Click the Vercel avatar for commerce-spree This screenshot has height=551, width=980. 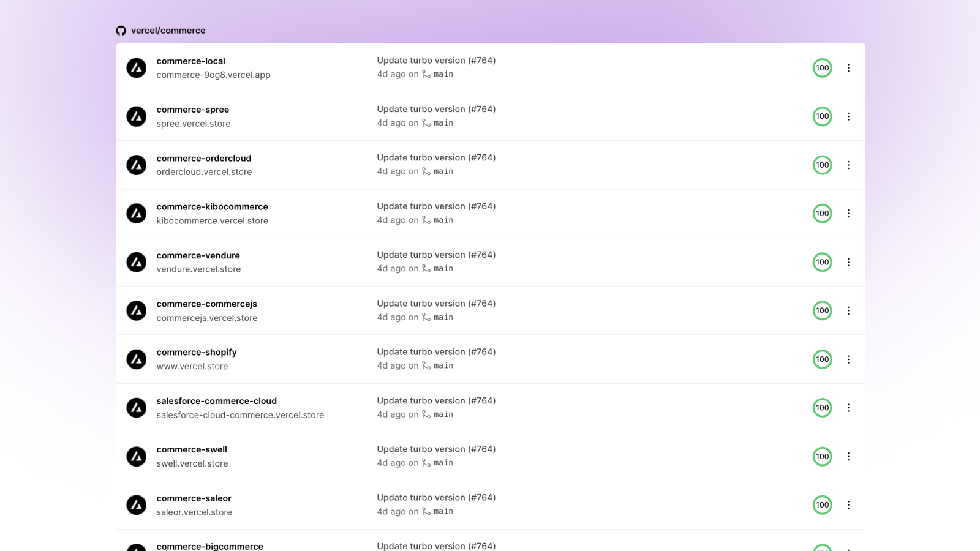pos(136,116)
